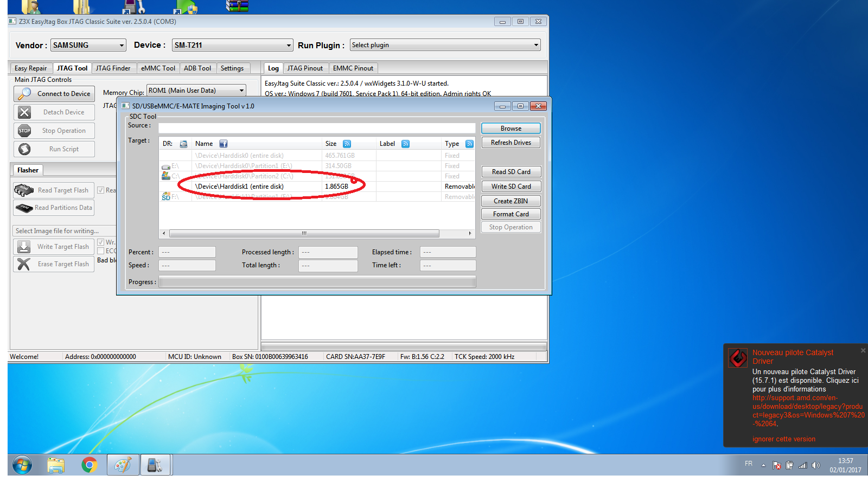868x488 pixels.
Task: Select the JTAG Tool tab
Action: (72, 68)
